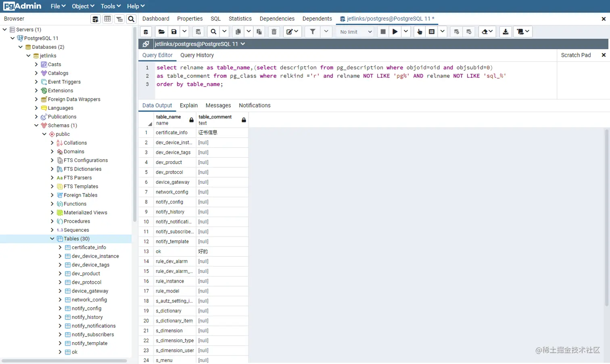Image resolution: width=610 pixels, height=364 pixels.
Task: Expand the Sequences node
Action: pos(52,230)
